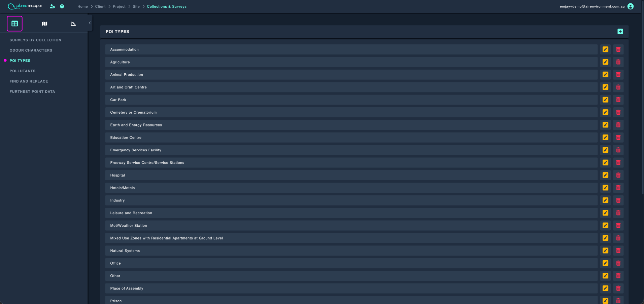Image resolution: width=644 pixels, height=304 pixels.
Task: Delete the Leisure and Recreation entry
Action: 618,213
